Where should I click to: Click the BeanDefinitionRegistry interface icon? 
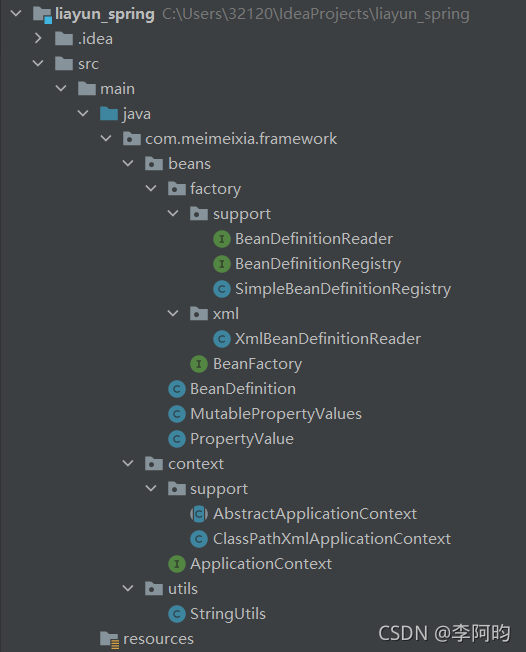(x=222, y=264)
